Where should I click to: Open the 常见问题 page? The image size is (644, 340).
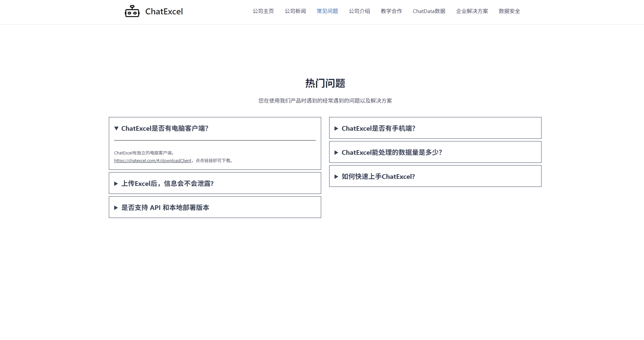(x=327, y=11)
